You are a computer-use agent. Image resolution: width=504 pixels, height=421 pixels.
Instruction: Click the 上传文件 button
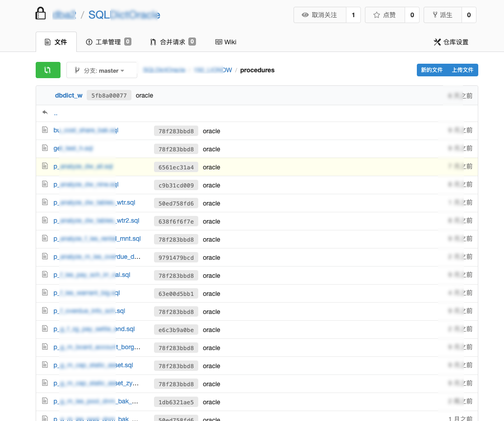click(x=462, y=70)
